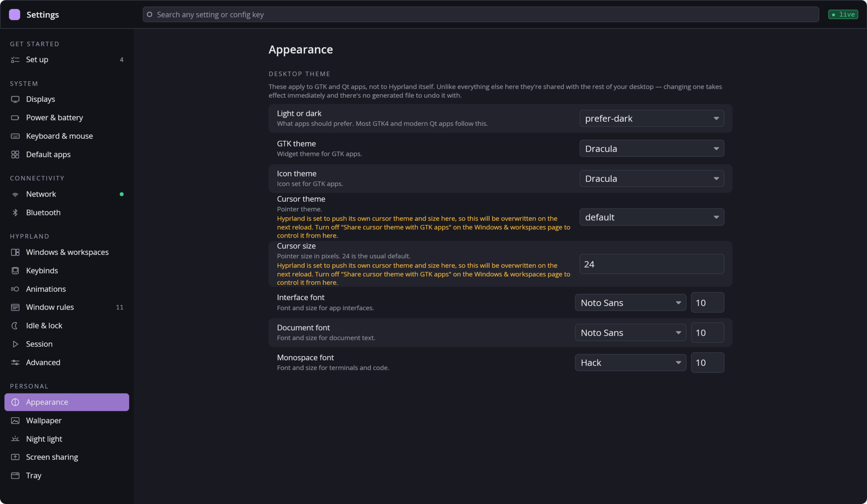The image size is (867, 504).
Task: Click the Night light sunset icon
Action: (x=15, y=439)
